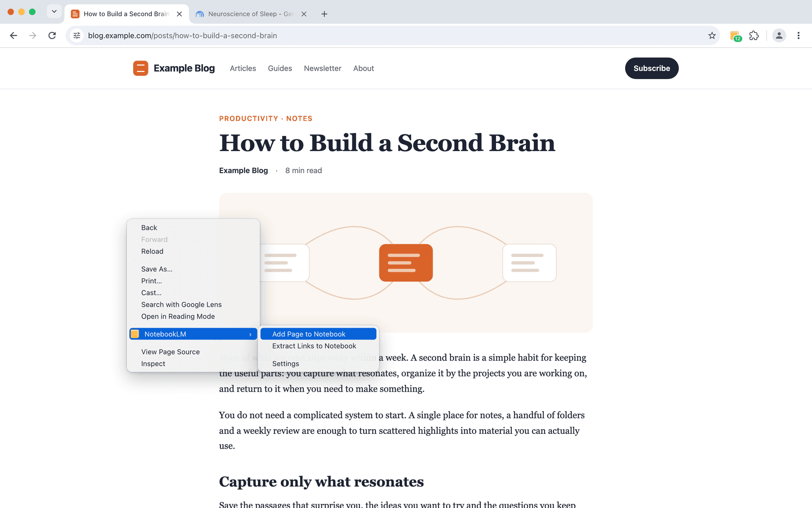Select the How to Build a Second Brain tab
The image size is (812, 508).
tap(126, 14)
